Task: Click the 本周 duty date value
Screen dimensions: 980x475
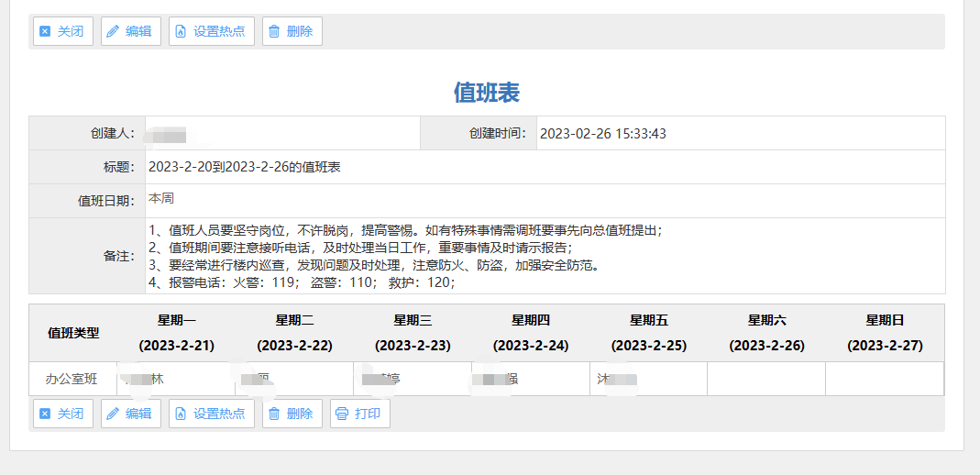Action: tap(161, 199)
